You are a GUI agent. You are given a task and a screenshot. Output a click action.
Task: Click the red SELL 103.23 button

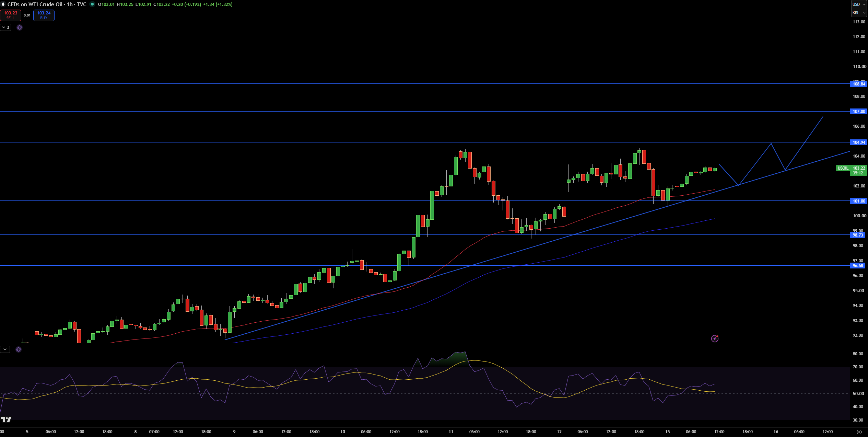[x=11, y=15]
